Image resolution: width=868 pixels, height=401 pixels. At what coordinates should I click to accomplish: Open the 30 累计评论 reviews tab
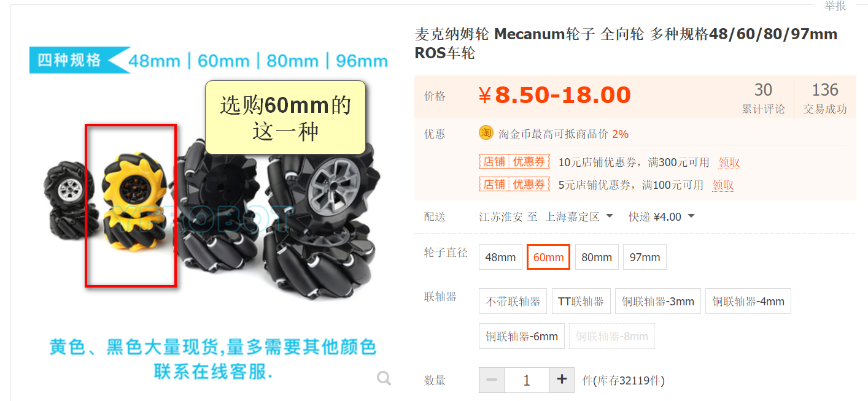pos(763,98)
